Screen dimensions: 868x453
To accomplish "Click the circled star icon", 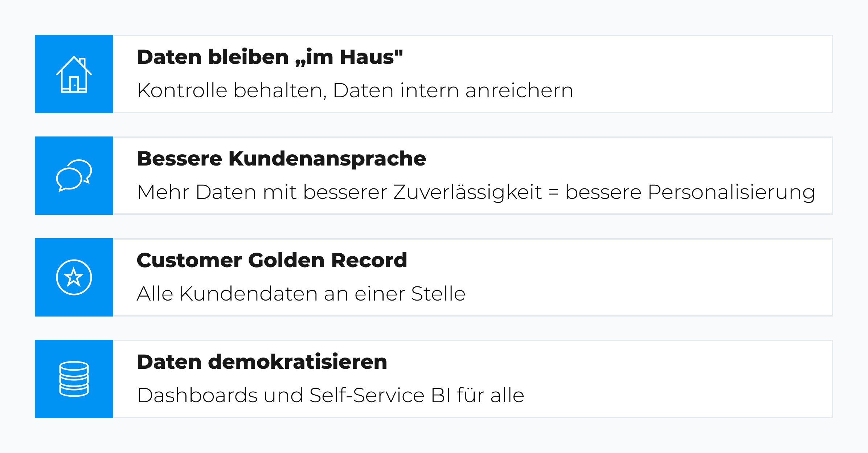I will point(74,277).
